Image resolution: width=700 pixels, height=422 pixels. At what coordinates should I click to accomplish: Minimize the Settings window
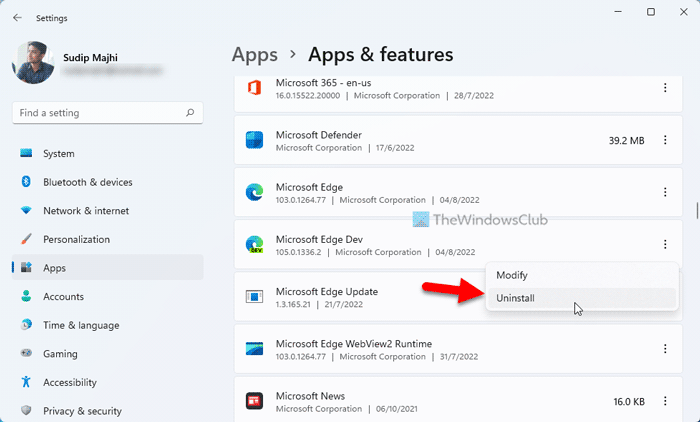click(618, 12)
